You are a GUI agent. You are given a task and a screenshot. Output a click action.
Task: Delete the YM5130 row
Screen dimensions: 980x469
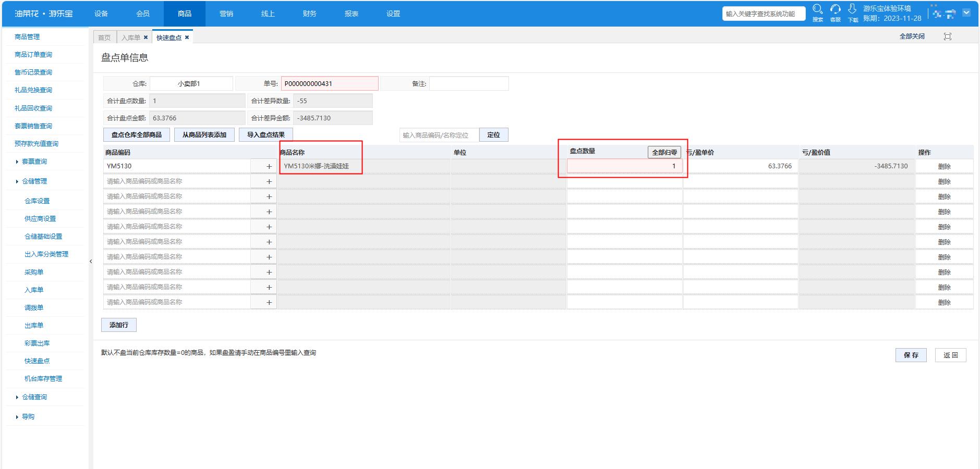click(x=945, y=166)
